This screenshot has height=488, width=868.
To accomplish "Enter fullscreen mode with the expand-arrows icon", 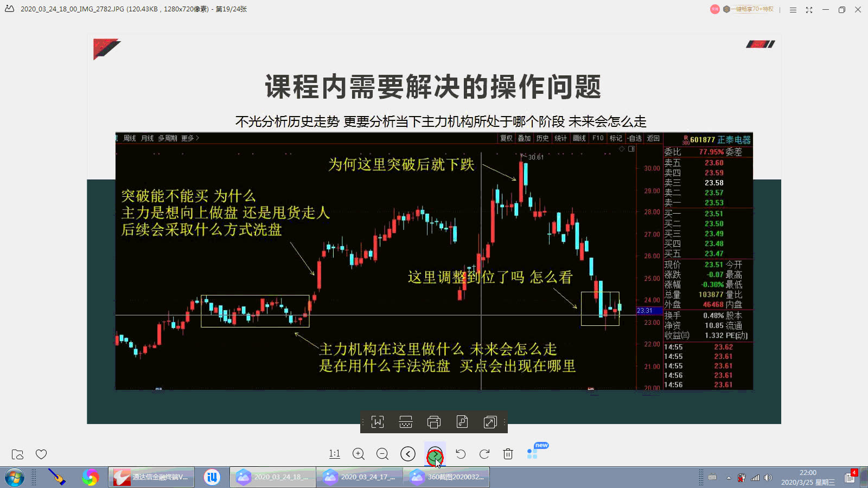I will (809, 10).
